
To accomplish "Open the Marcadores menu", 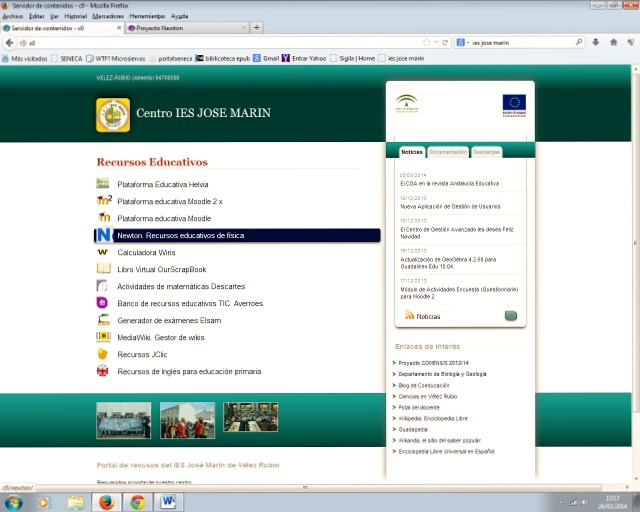I will 108,16.
